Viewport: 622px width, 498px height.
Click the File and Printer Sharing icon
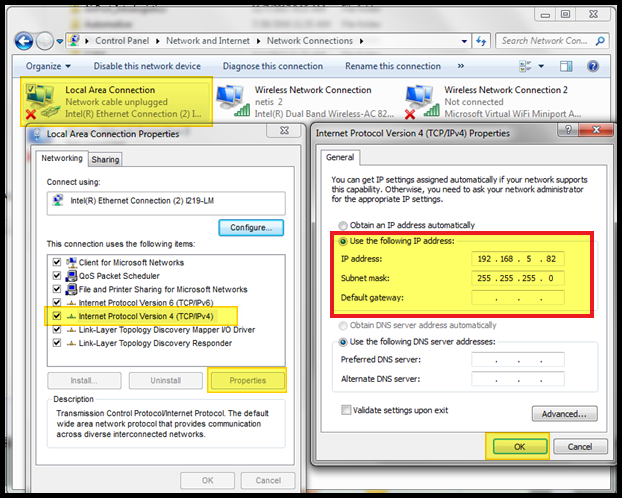(71, 289)
